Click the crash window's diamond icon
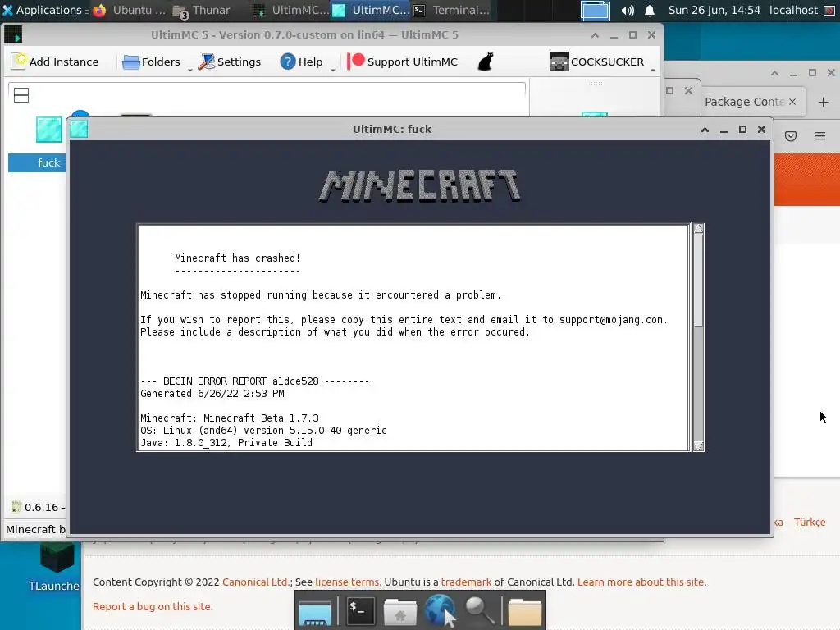Viewport: 840px width, 630px height. click(x=79, y=129)
